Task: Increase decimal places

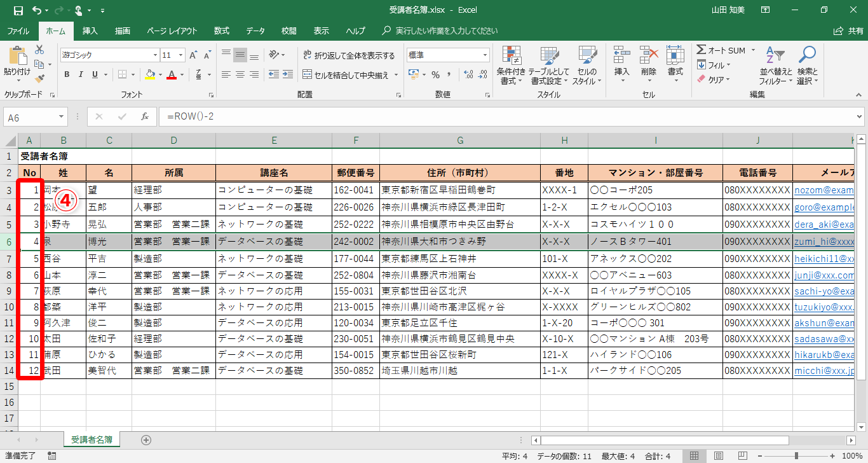Action: click(x=468, y=74)
